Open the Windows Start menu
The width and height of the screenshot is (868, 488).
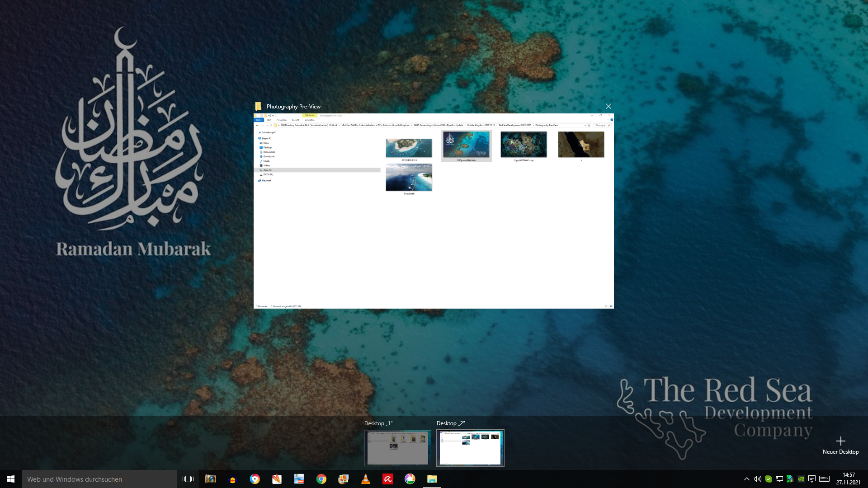[x=11, y=479]
